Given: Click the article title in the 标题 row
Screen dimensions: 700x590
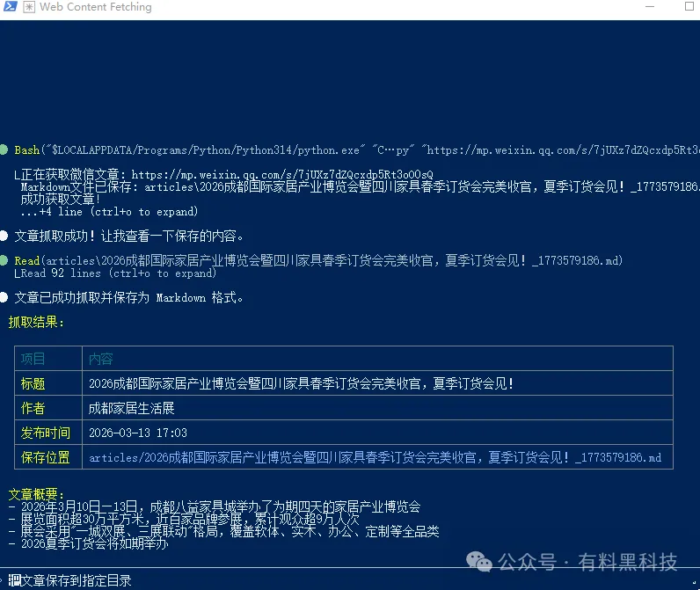Looking at the screenshot, I should point(301,383).
